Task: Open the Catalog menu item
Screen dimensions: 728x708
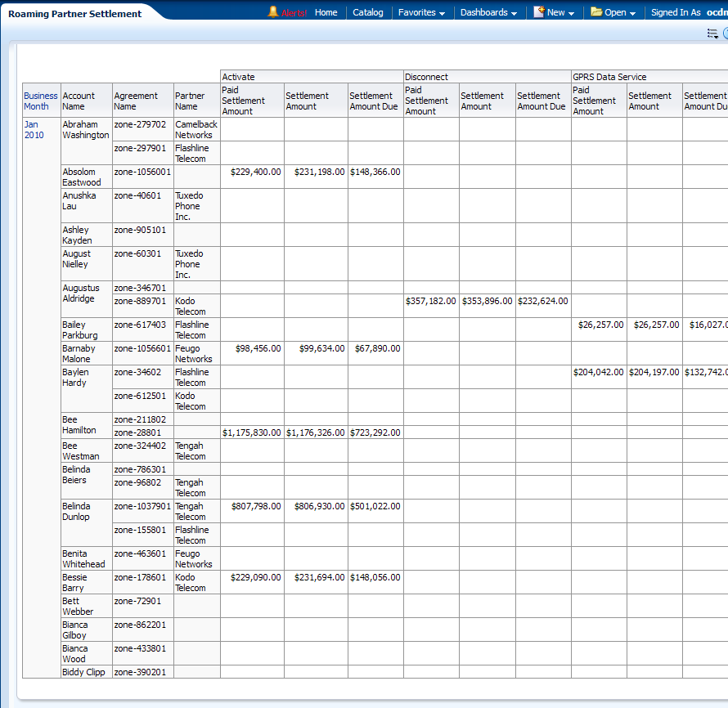Action: tap(368, 13)
